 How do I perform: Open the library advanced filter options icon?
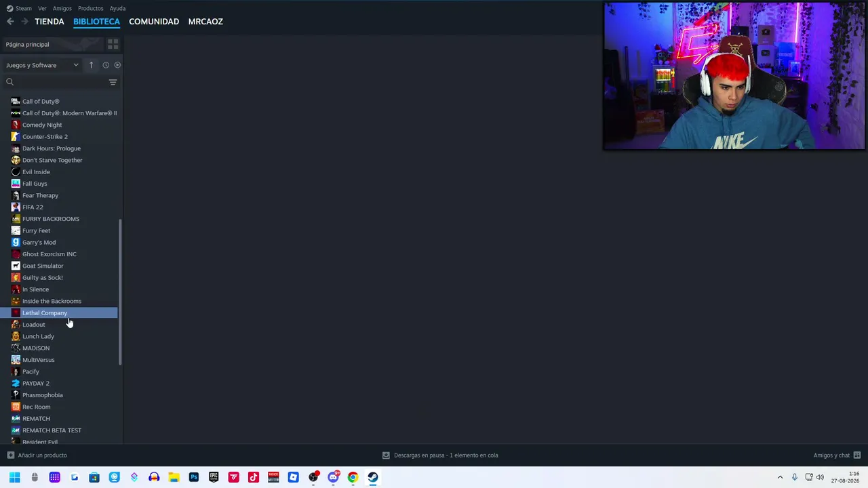113,82
